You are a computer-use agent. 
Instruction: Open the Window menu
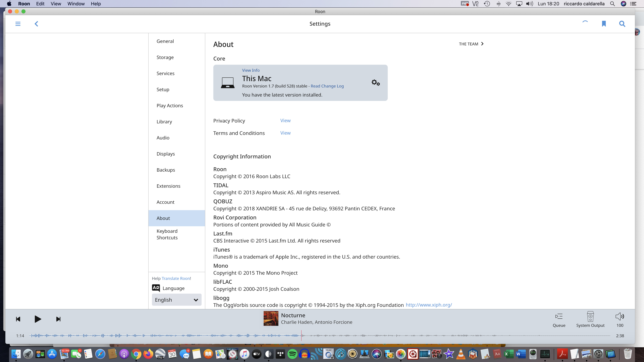tap(76, 4)
